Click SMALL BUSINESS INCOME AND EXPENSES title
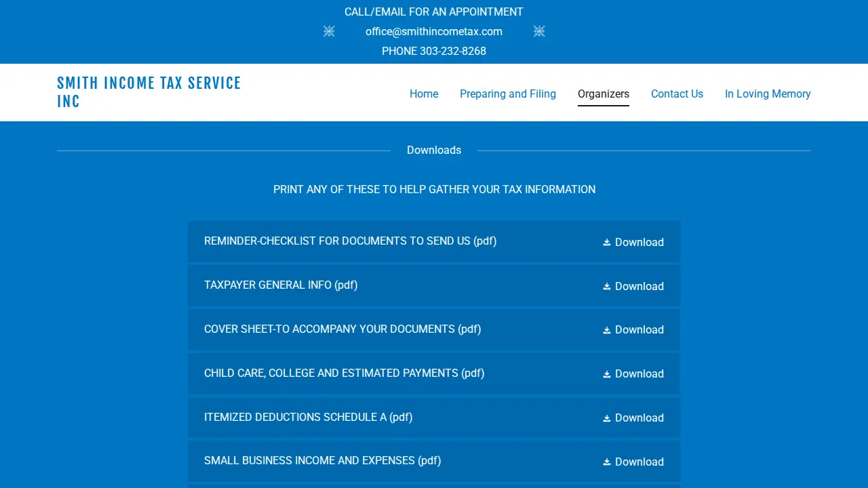The height and width of the screenshot is (488, 868). click(323, 461)
